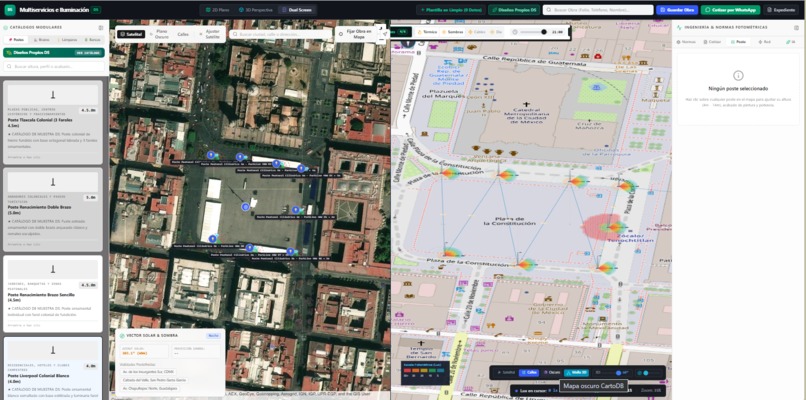This screenshot has height=400, width=806.
Task: Open the Expediente panel
Action: [x=782, y=10]
